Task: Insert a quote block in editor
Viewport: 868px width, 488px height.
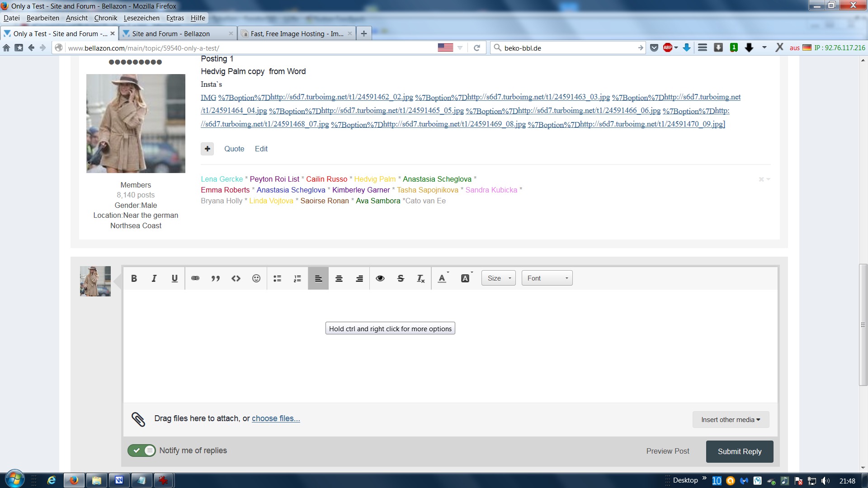Action: point(216,278)
